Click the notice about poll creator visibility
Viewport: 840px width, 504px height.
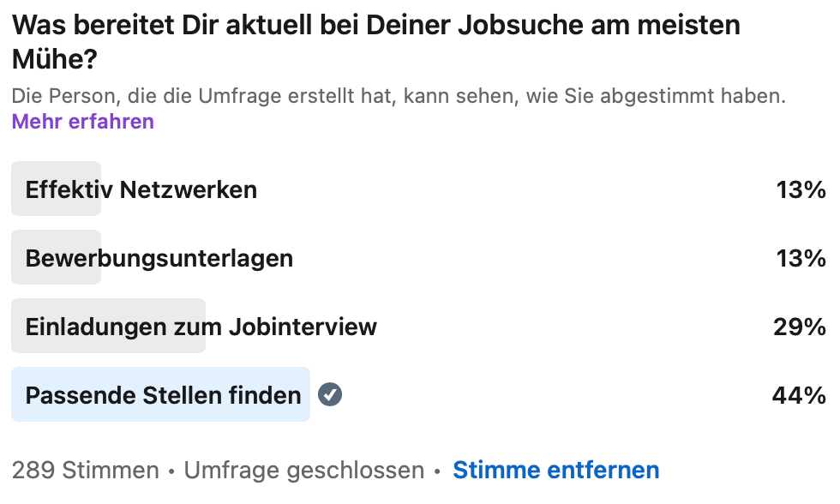pyautogui.click(x=399, y=96)
